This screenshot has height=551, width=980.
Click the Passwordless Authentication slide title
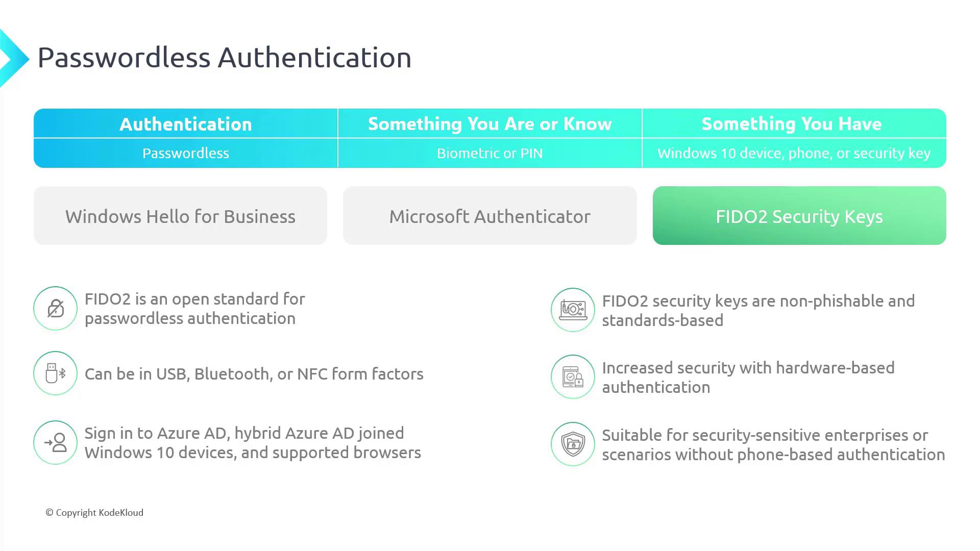(x=225, y=57)
